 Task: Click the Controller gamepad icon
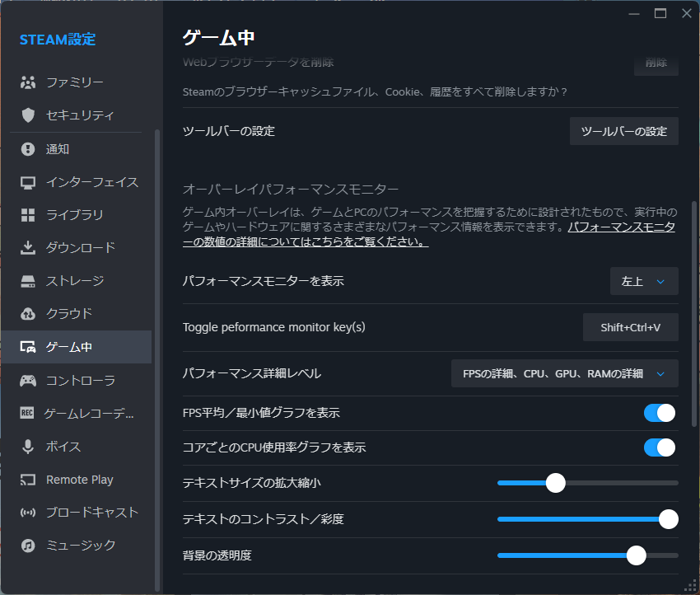pos(28,381)
